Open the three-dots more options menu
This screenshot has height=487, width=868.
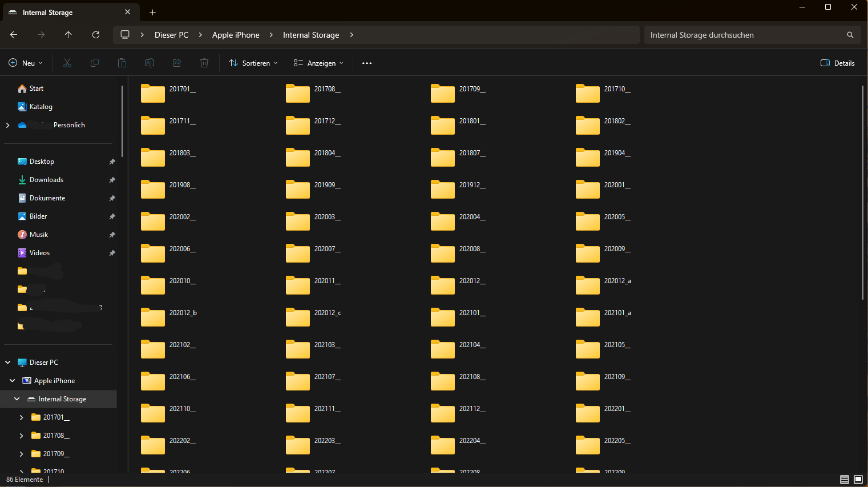tap(367, 63)
